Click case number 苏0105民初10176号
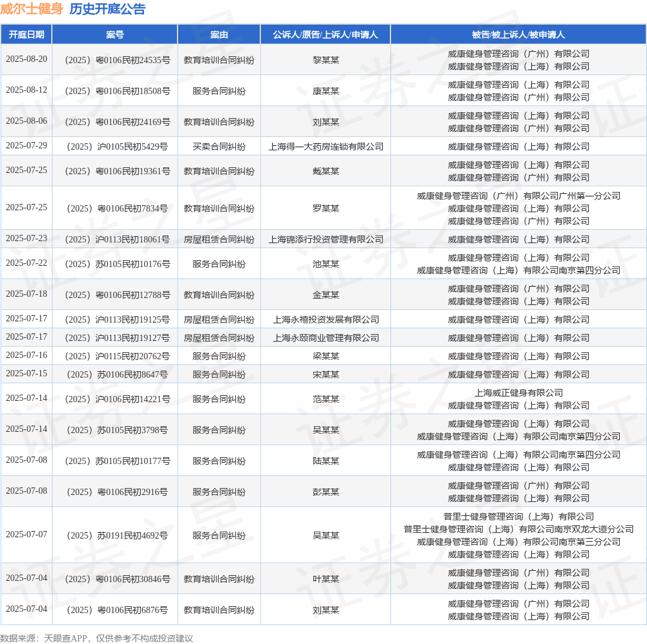Viewport: 647px width, 644px height. coord(118,265)
